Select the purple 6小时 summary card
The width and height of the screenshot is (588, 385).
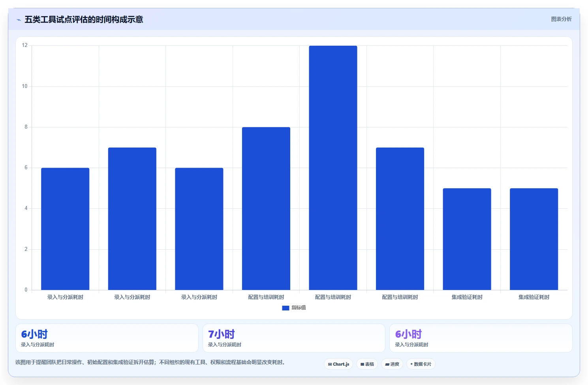click(481, 338)
